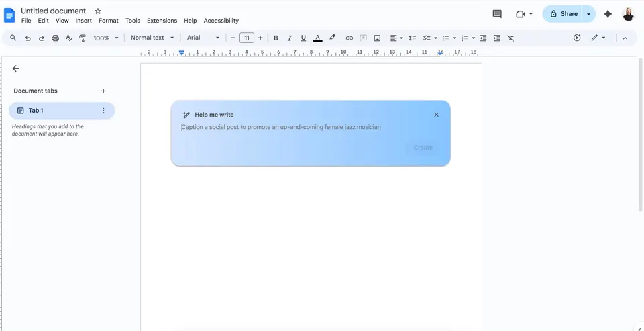644x331 pixels.
Task: Open the View menu
Action: pos(62,21)
